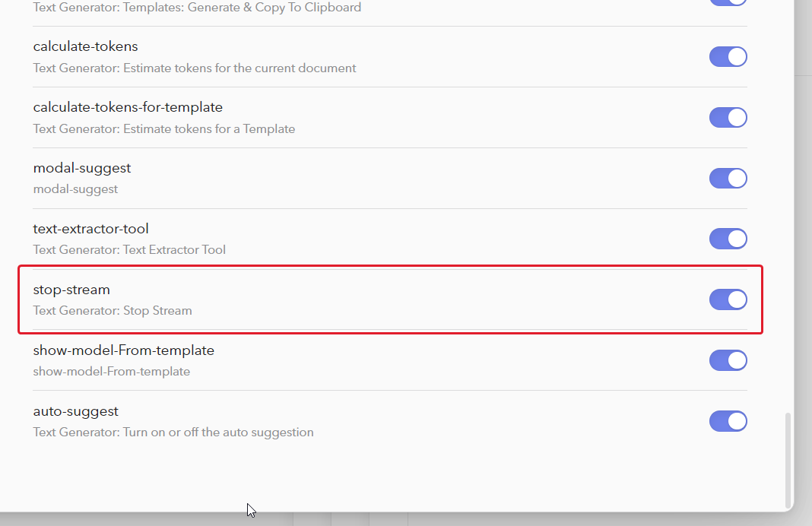Click the modal-suggest command title
812x526 pixels.
pos(82,168)
